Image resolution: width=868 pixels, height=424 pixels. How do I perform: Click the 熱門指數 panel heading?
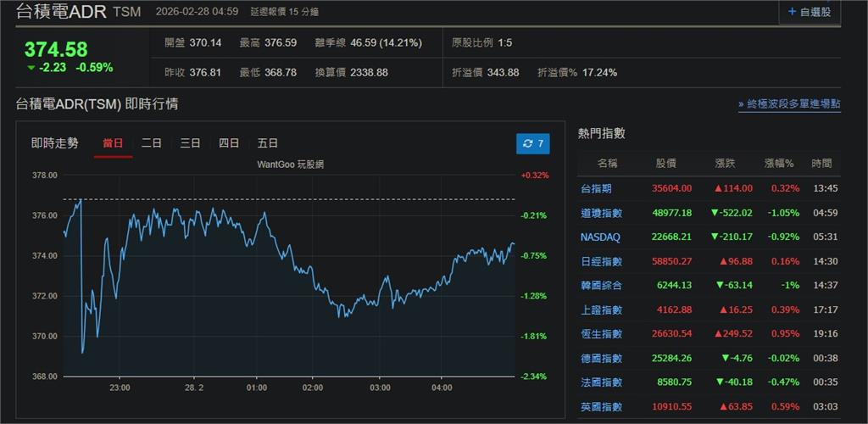click(602, 133)
